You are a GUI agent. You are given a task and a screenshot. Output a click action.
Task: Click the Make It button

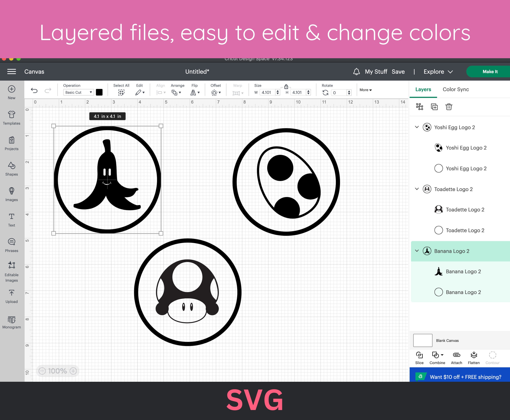pos(490,72)
